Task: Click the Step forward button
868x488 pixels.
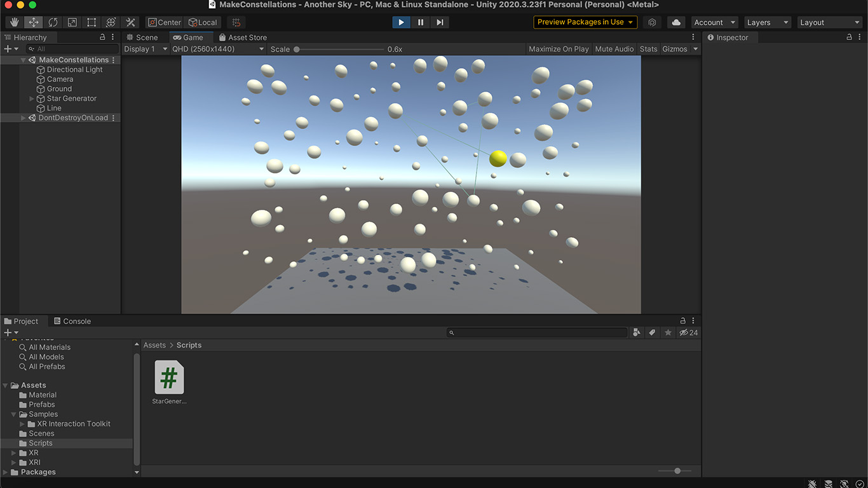Action: (440, 22)
